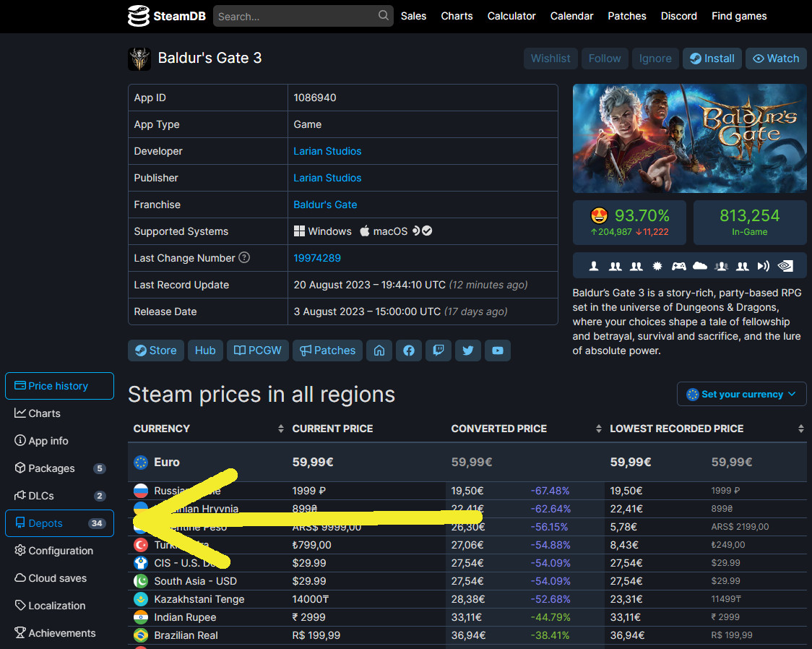Click the Brazilian Real currency row
This screenshot has height=649, width=812.
coord(467,635)
